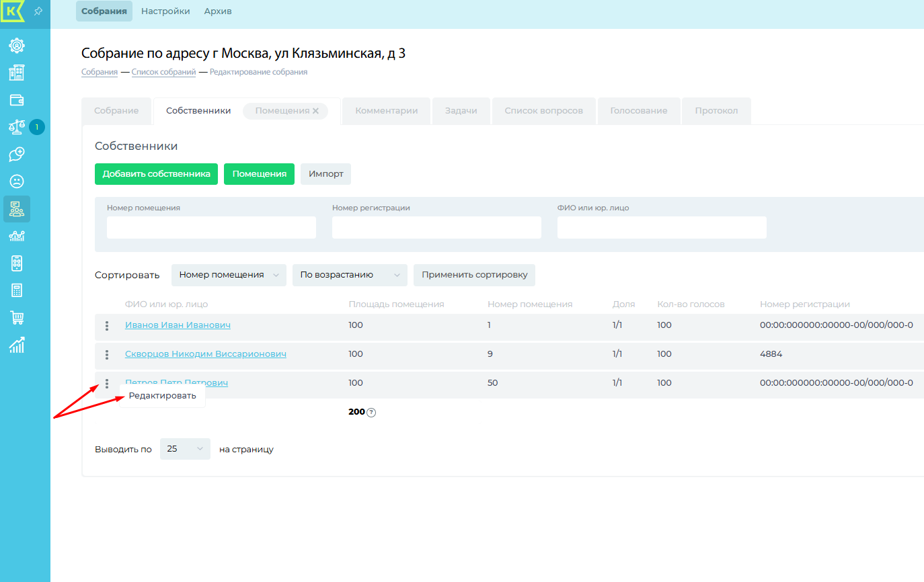The image size is (924, 582).
Task: Open the wallet icon in the sidebar
Action: 17,100
